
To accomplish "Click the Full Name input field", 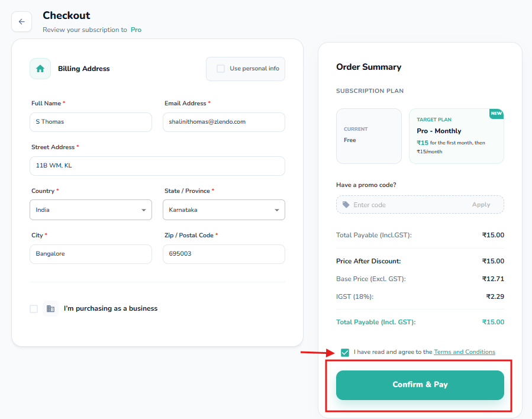I will pyautogui.click(x=91, y=122).
